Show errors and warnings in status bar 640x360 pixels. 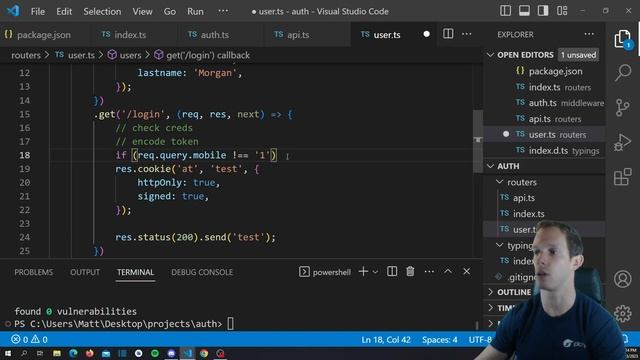coord(29,340)
